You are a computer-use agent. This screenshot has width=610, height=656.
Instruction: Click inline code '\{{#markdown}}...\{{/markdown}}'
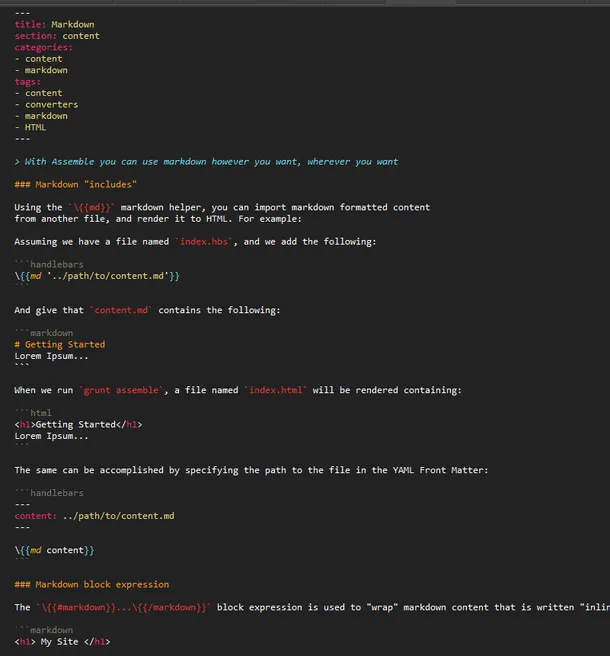click(123, 607)
